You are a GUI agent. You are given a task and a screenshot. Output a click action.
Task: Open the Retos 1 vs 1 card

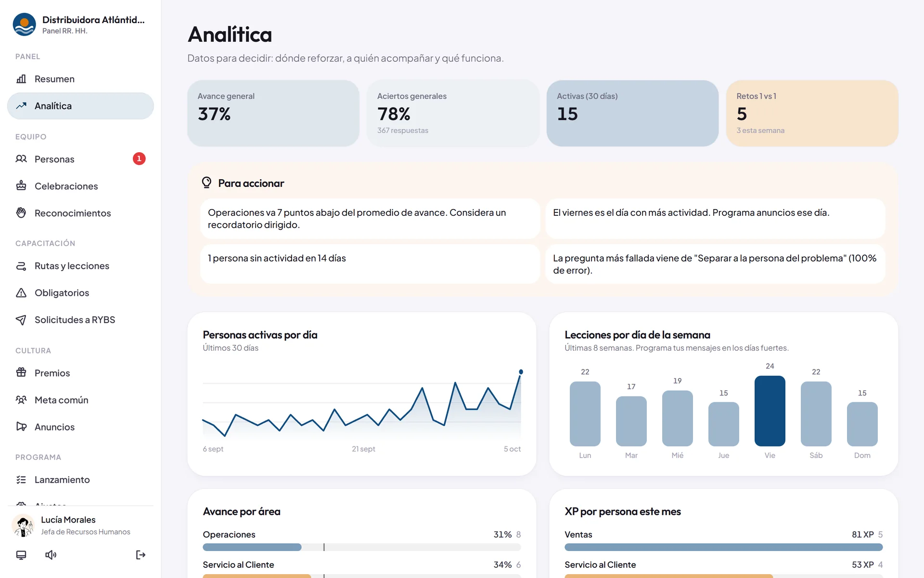pyautogui.click(x=812, y=113)
